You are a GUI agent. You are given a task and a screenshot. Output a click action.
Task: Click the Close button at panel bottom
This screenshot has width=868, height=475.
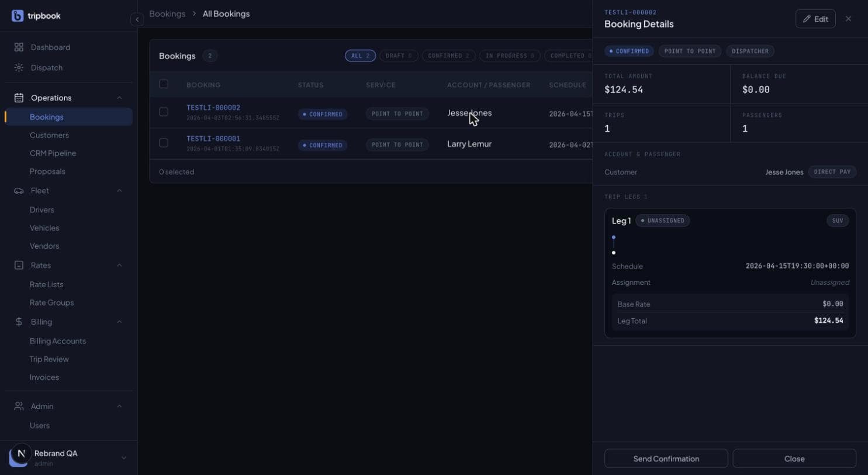point(794,459)
